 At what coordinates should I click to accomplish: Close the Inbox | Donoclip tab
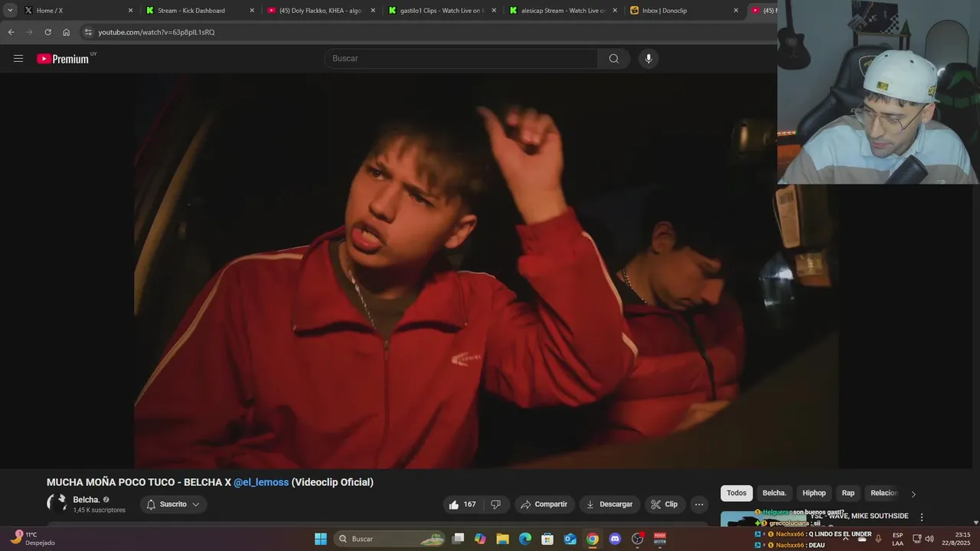736,11
